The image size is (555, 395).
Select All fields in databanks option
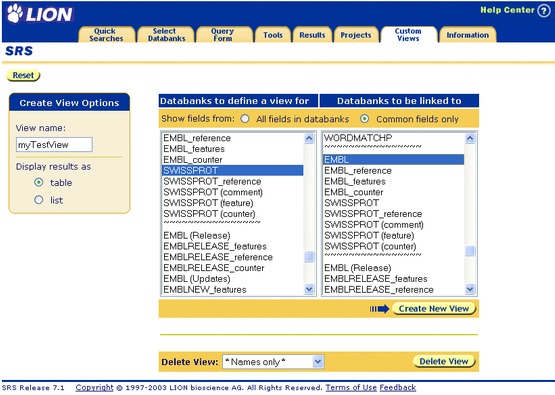[x=245, y=119]
